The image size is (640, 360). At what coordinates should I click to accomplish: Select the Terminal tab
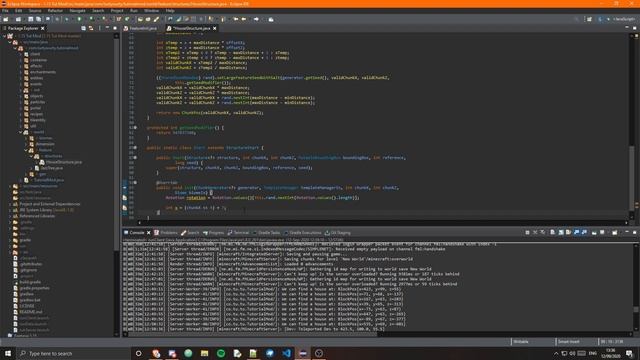click(238, 233)
